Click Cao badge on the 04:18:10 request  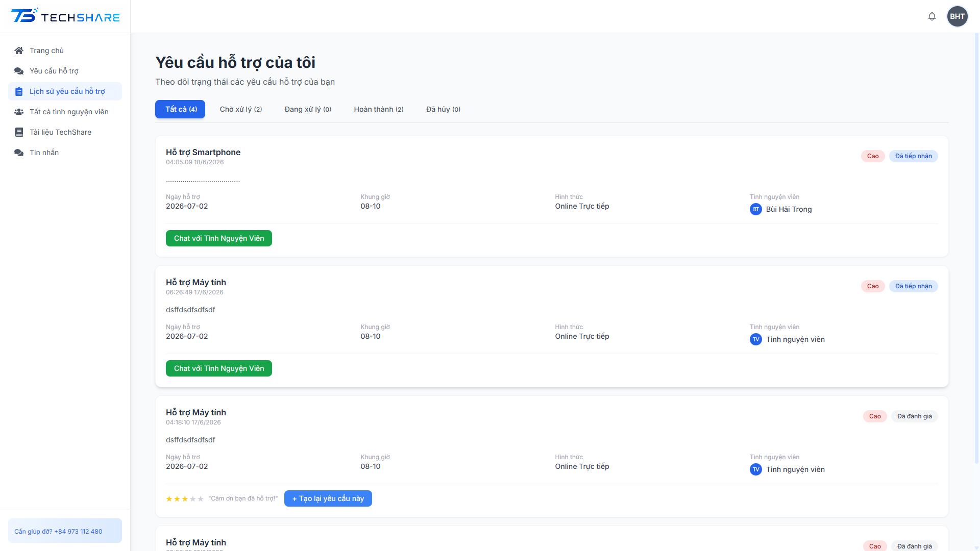875,416
